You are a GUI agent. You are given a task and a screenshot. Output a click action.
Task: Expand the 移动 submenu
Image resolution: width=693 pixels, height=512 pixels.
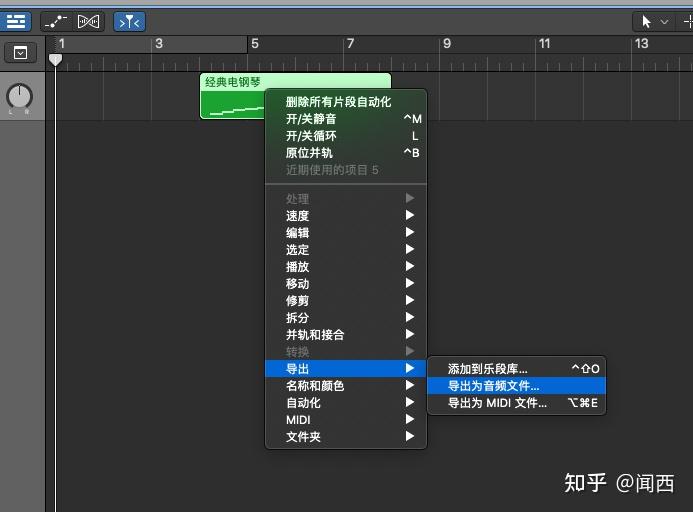pos(346,283)
